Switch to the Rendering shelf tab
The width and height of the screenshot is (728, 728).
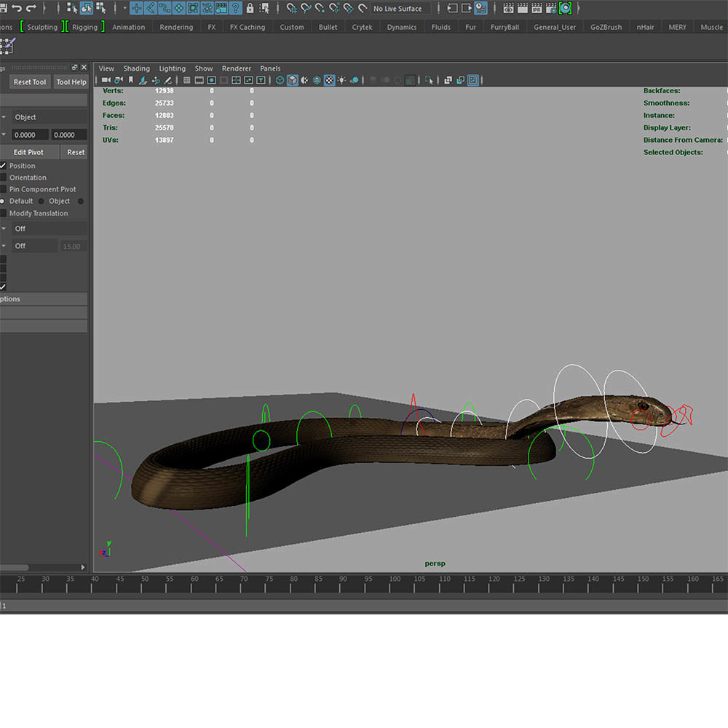[176, 27]
